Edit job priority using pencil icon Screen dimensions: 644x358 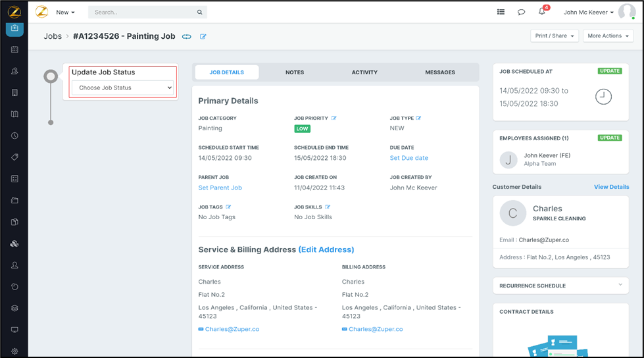(x=334, y=118)
